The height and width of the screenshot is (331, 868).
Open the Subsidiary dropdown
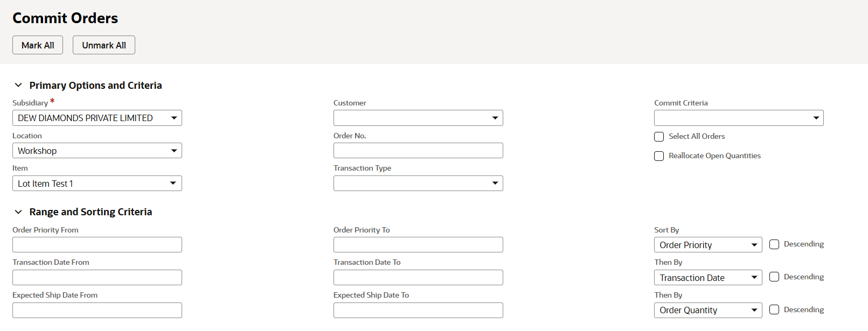97,118
